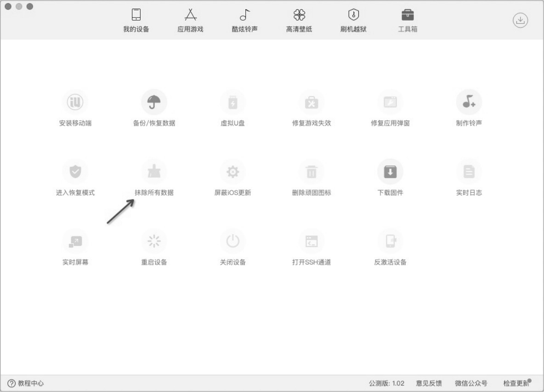Image resolution: width=544 pixels, height=392 pixels.
Task: Open the 打开SSH通道 terminal icon
Action: (x=312, y=241)
